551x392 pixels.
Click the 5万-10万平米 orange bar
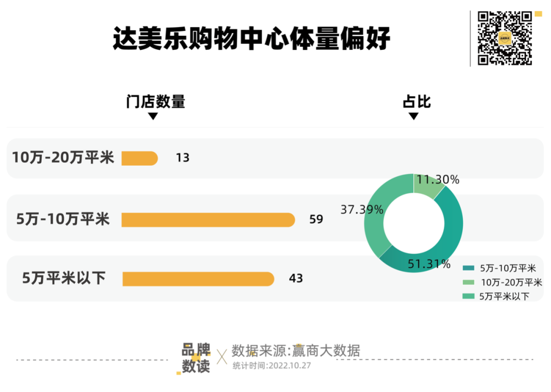208,220
